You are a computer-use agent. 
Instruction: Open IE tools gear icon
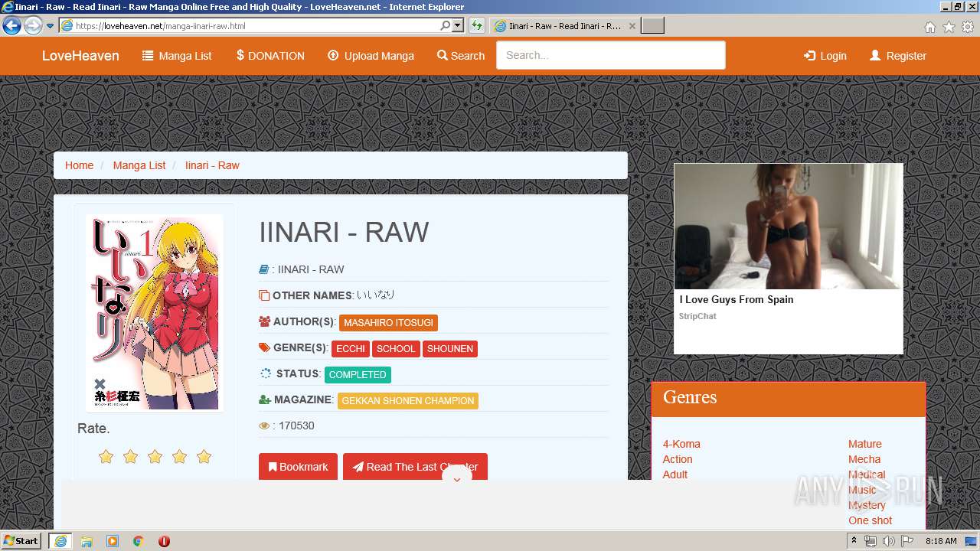click(968, 27)
